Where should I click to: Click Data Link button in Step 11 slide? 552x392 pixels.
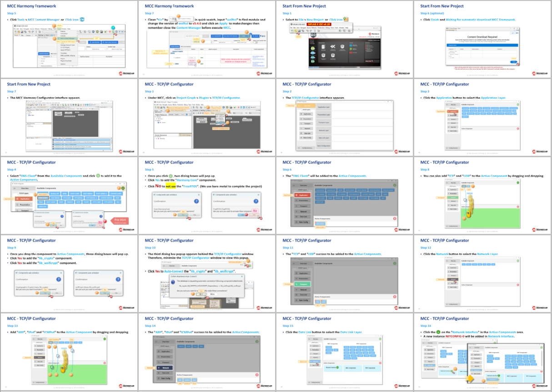(302, 295)
